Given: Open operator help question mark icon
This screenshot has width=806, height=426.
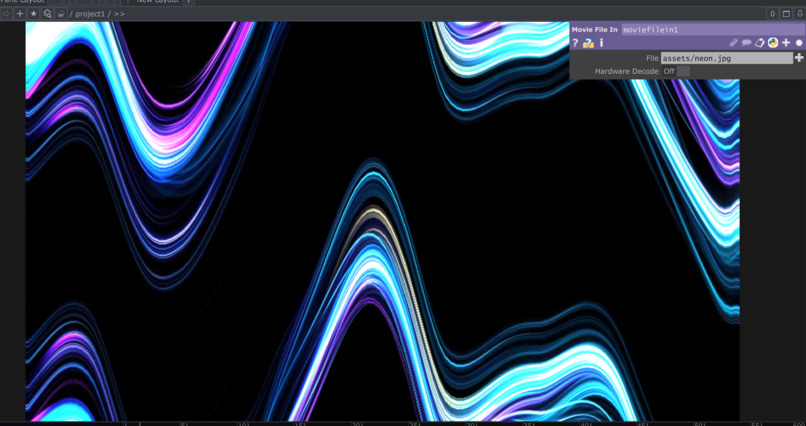Looking at the screenshot, I should tap(576, 43).
